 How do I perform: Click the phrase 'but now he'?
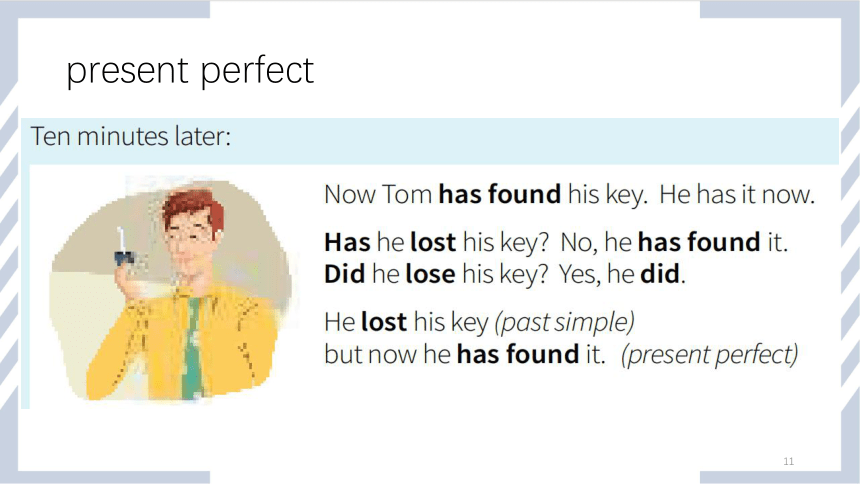387,354
